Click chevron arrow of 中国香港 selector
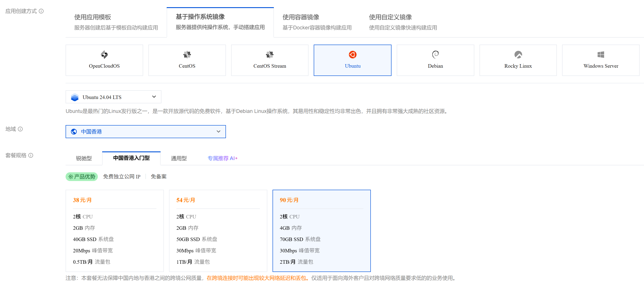Screen dimensions: 644x285 pos(219,132)
